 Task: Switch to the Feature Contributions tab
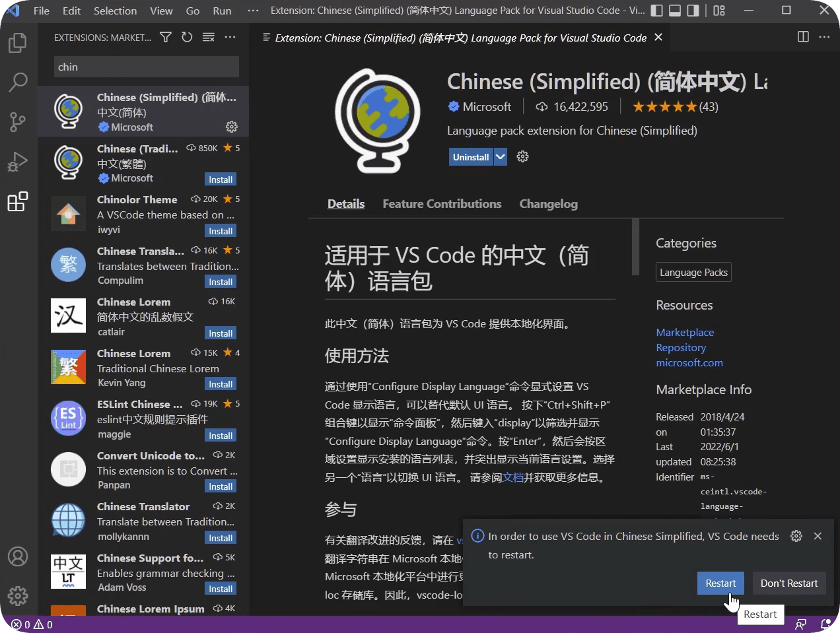pyautogui.click(x=442, y=204)
